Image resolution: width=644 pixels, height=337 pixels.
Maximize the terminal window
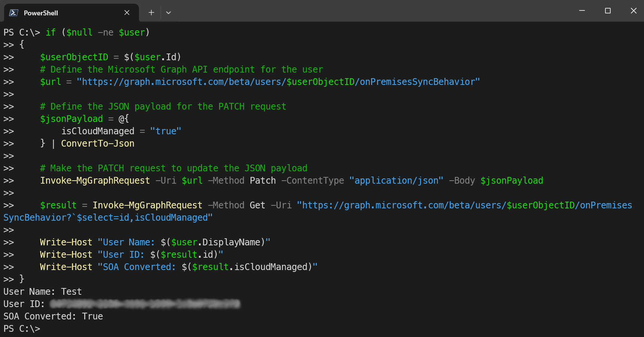pos(608,11)
